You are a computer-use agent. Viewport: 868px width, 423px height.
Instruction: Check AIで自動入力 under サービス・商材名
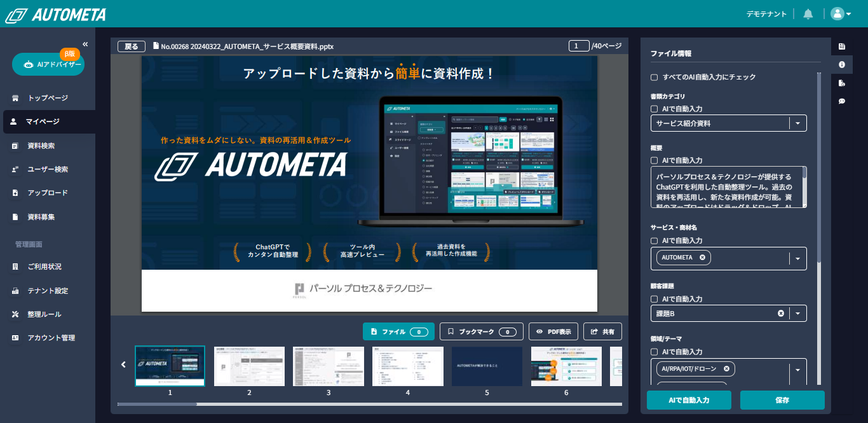pyautogui.click(x=654, y=240)
